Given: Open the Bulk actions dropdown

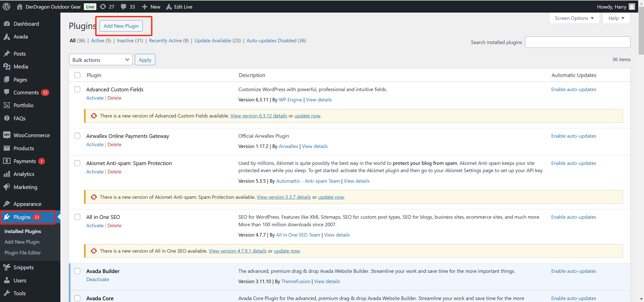Looking at the screenshot, I should pyautogui.click(x=100, y=60).
